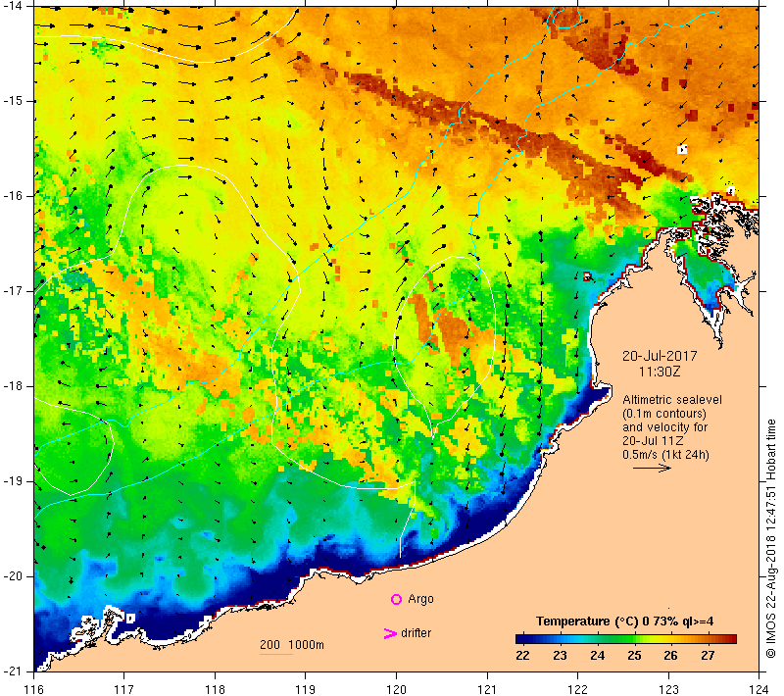Click the longitude axis label '117'
784x696 pixels.
(124, 689)
